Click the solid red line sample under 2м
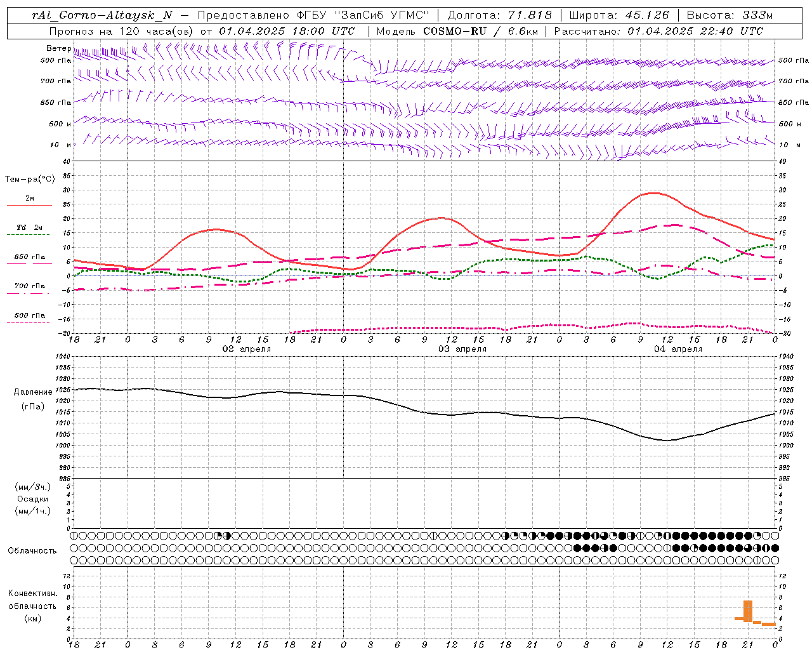Image resolution: width=812 pixels, height=650 pixels. coord(30,205)
